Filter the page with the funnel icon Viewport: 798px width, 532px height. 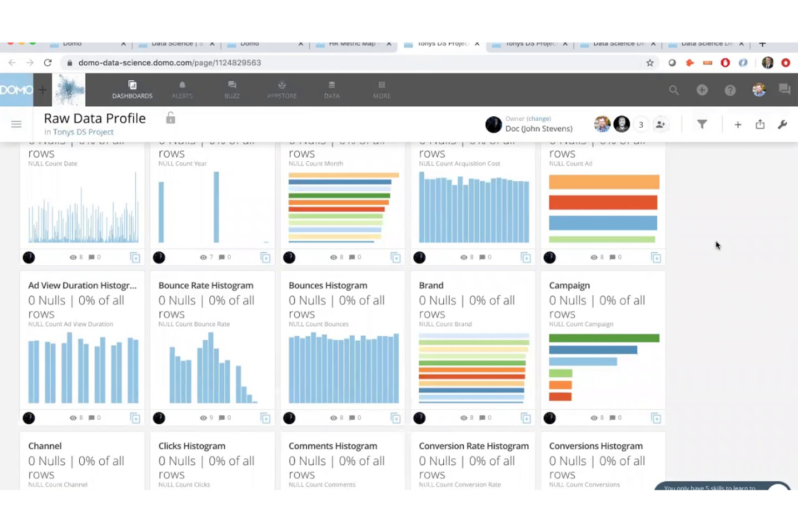[702, 124]
